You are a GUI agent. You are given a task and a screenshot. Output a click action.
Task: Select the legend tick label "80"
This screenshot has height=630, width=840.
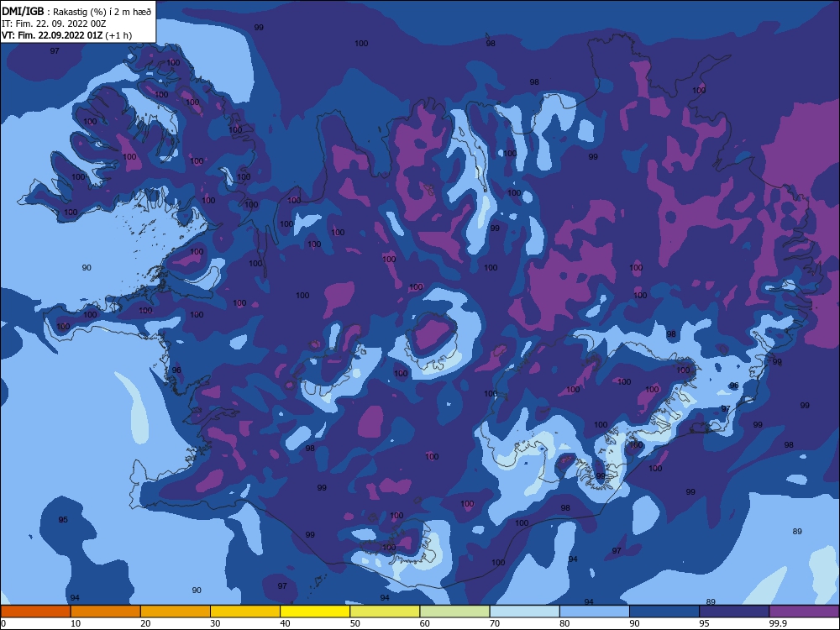click(564, 623)
